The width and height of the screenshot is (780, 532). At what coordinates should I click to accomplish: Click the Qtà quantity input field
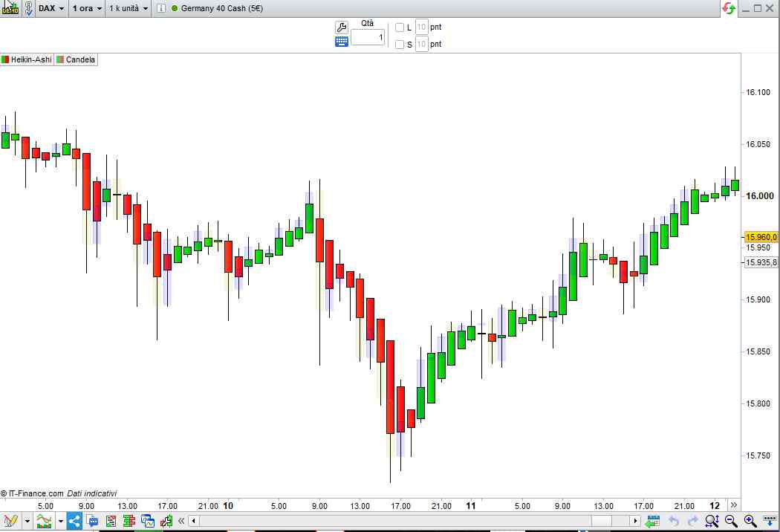tap(368, 37)
